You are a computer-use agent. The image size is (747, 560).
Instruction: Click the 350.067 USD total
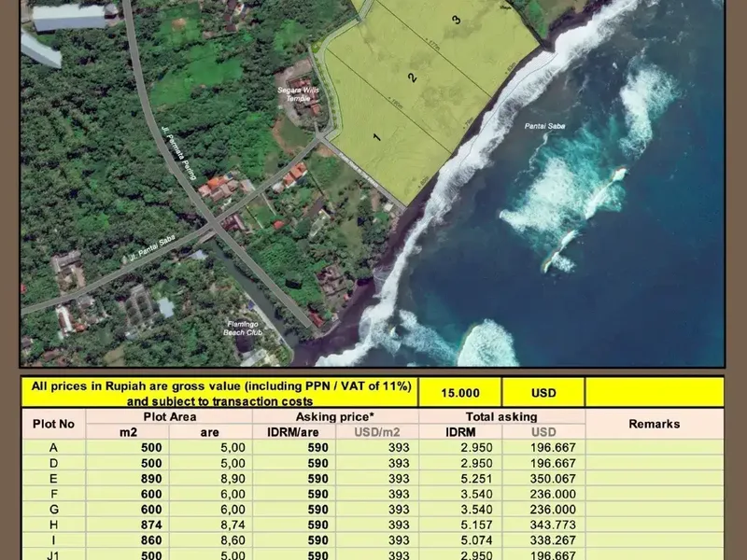pyautogui.click(x=553, y=479)
